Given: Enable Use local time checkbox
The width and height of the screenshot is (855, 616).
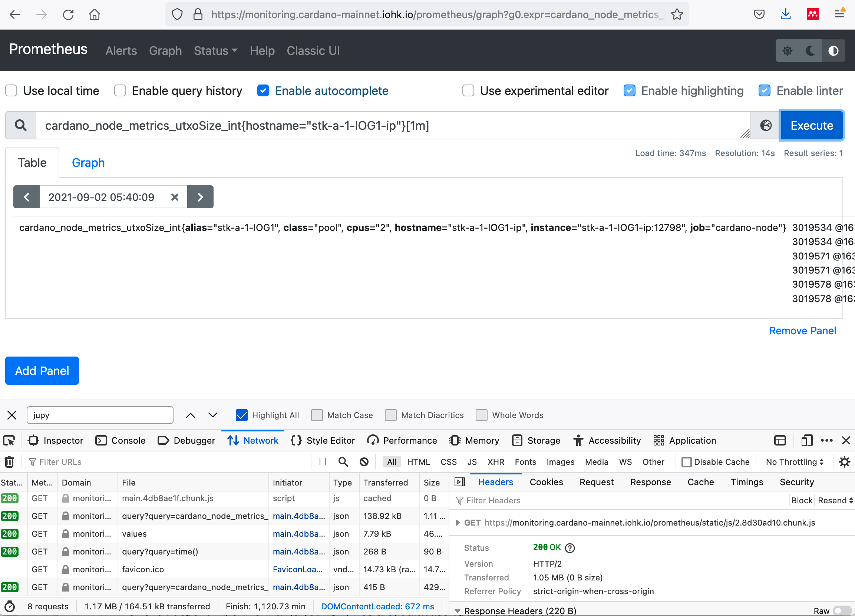Looking at the screenshot, I should click(x=11, y=90).
